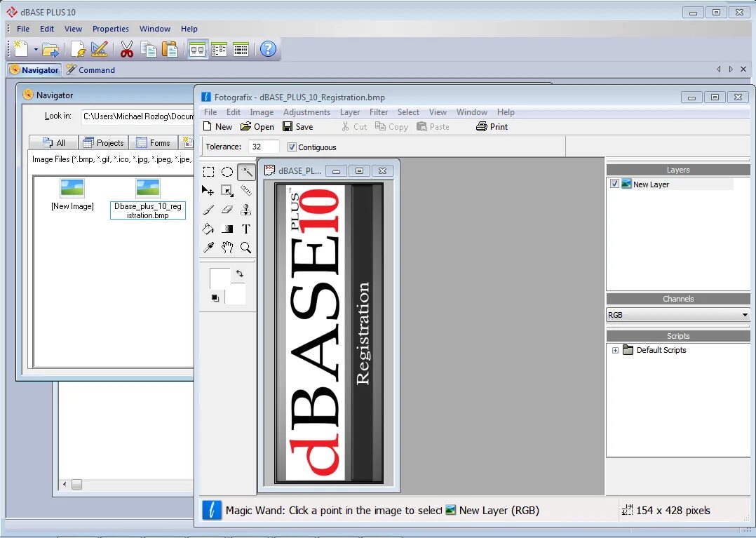Switch Navigator to large icons view
Screen dimensions: 756x538
point(197,49)
